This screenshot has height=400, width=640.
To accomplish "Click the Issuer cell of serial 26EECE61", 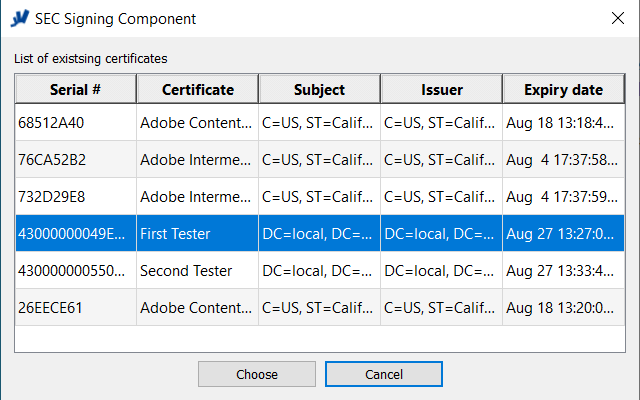I will 441,308.
